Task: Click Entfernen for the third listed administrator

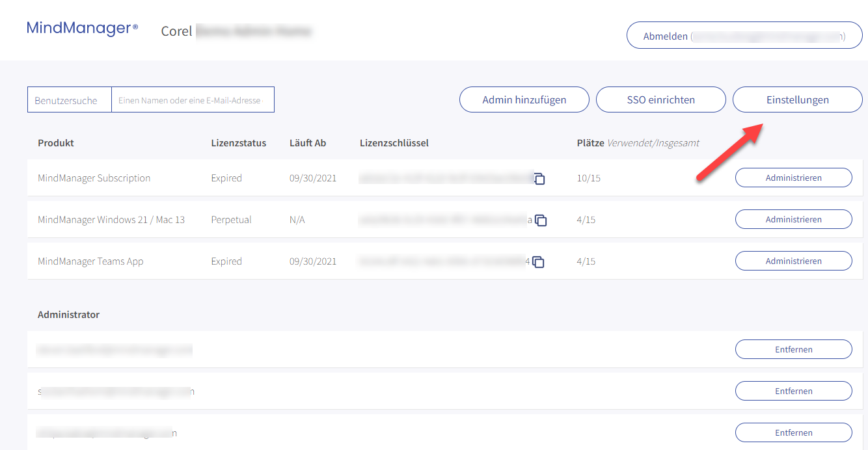Action: point(794,432)
